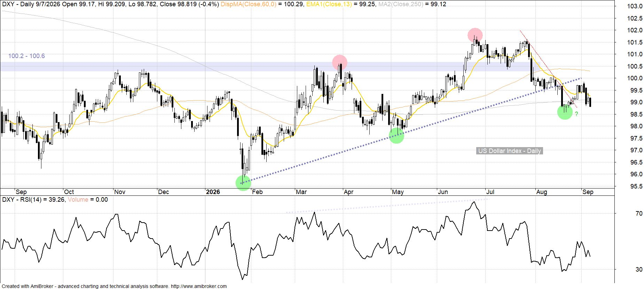
Task: Click the 2026 year marker on time axis
Action: pos(213,192)
